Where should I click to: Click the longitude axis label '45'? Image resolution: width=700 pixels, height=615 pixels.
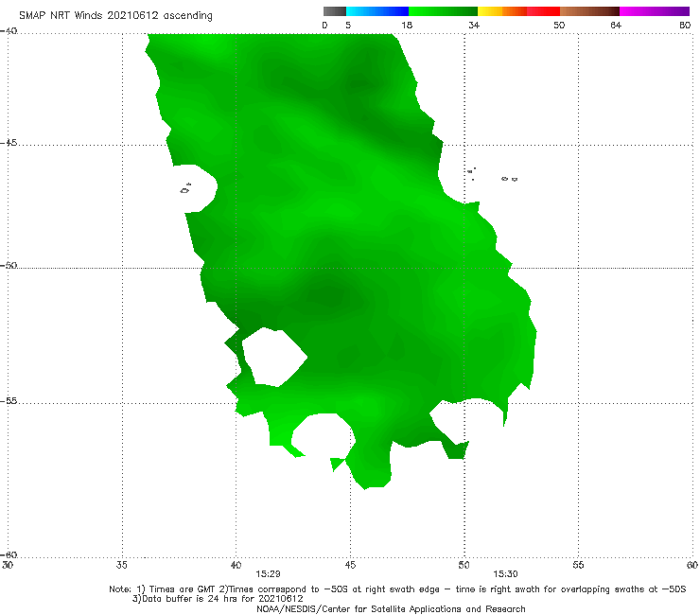pos(350,565)
